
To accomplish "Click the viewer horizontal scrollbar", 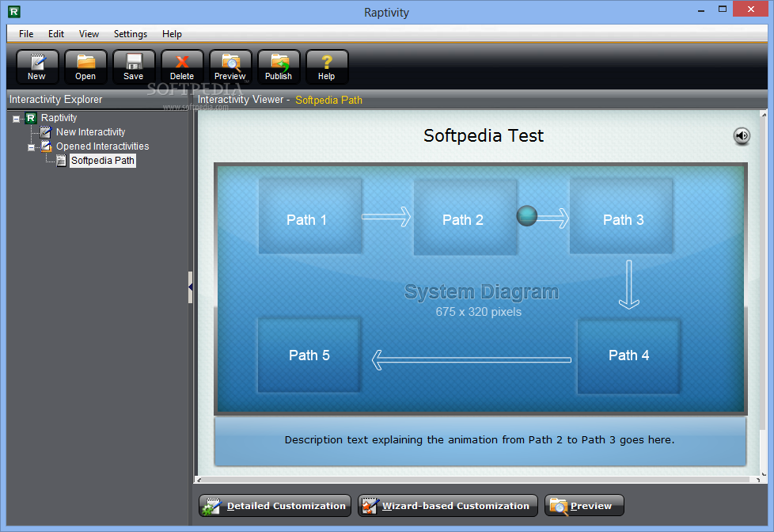I will point(479,480).
